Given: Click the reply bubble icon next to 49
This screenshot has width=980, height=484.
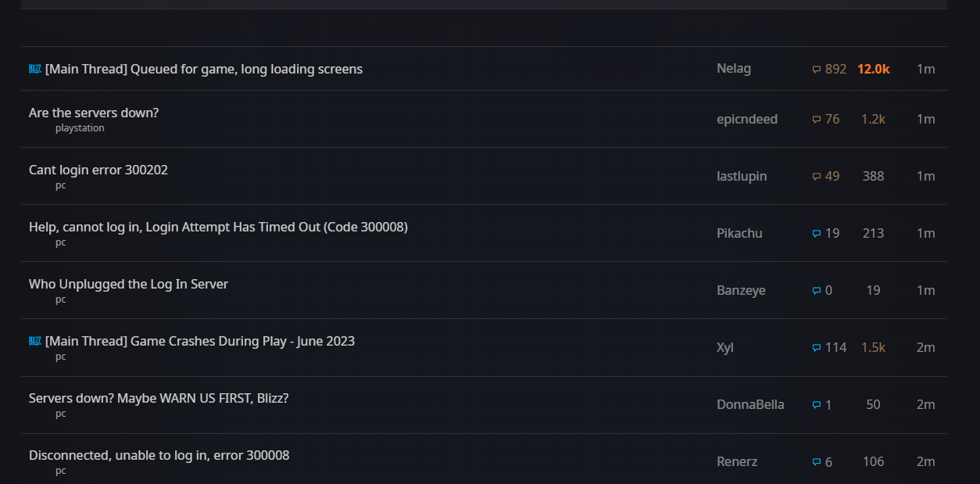Looking at the screenshot, I should pos(817,177).
